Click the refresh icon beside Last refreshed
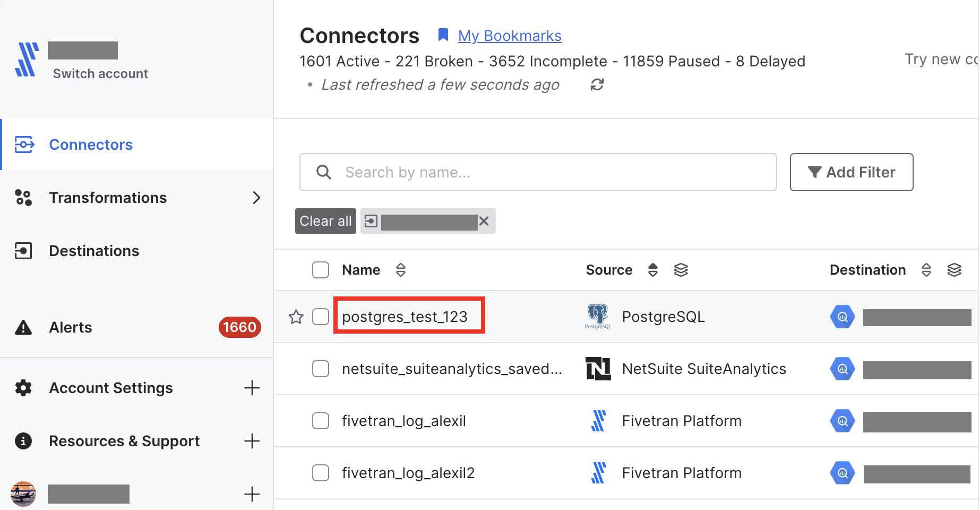 tap(597, 85)
